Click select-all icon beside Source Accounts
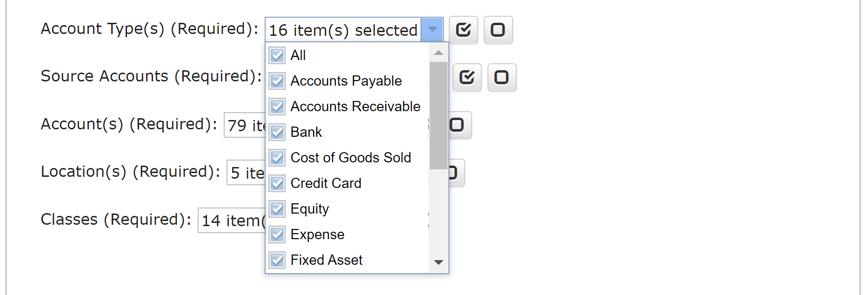The height and width of the screenshot is (295, 868). [467, 77]
